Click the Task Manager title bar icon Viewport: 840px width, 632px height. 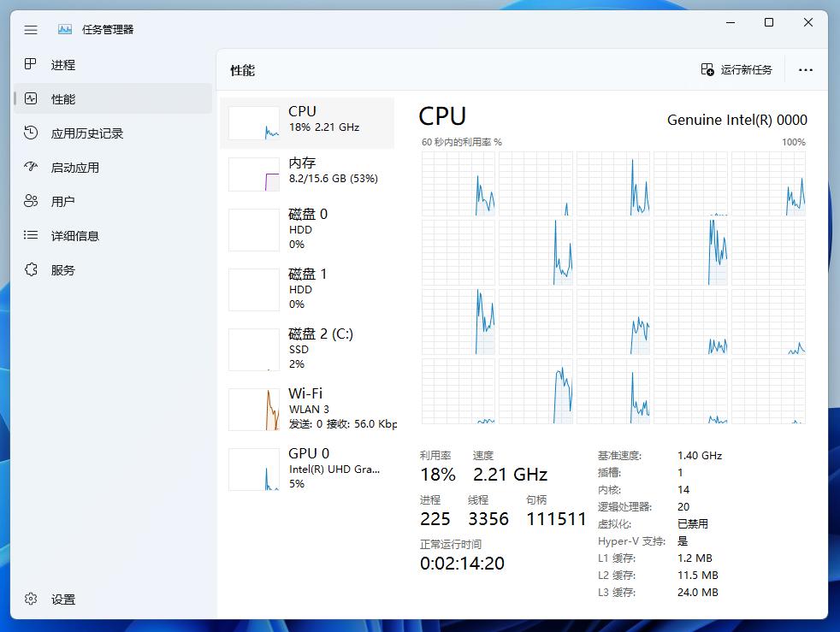63,28
